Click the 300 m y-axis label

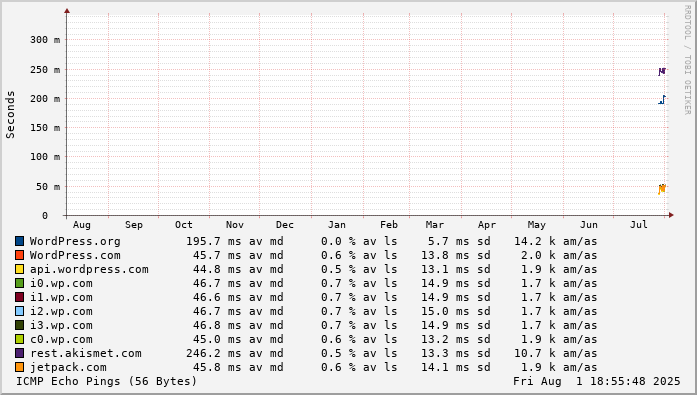(x=45, y=40)
